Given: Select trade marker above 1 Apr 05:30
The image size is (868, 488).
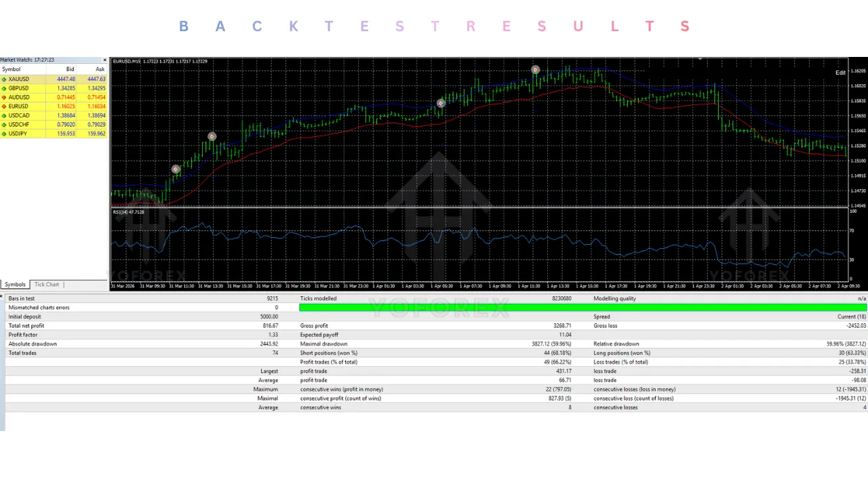Looking at the screenshot, I should coord(441,104).
